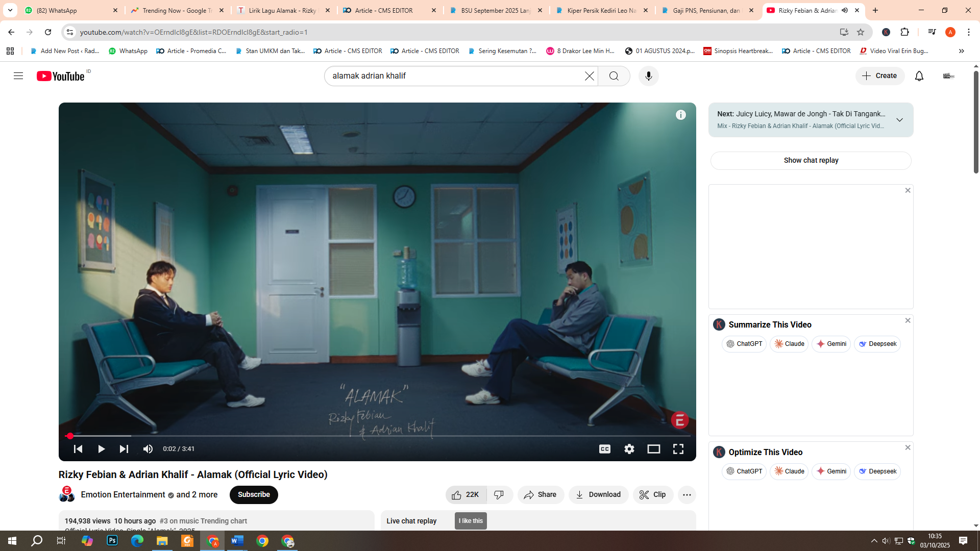Open Photoshop from the taskbar
The image size is (980, 551).
point(112,541)
